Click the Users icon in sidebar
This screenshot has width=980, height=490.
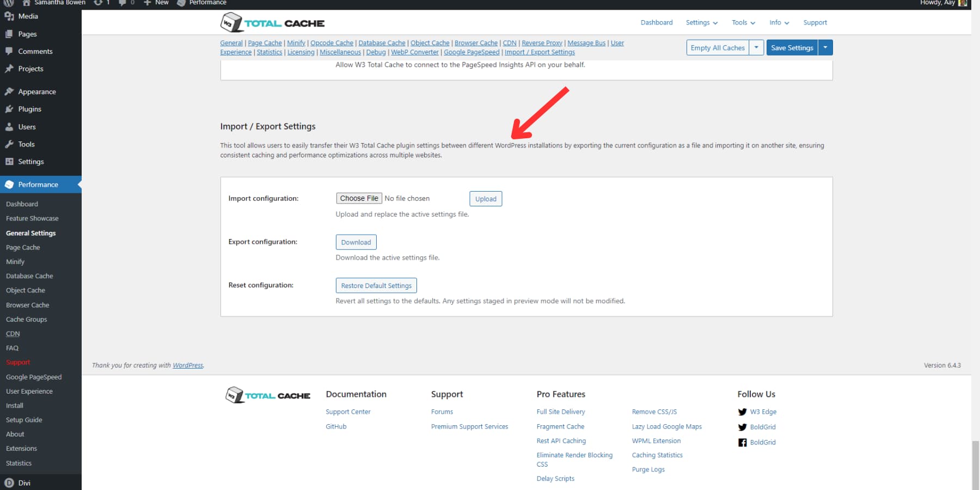pyautogui.click(x=10, y=126)
